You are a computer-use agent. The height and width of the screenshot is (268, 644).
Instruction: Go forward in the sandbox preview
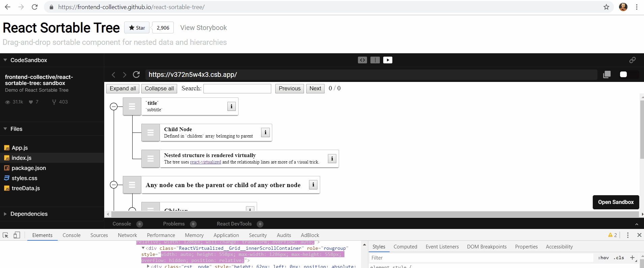[x=124, y=75]
